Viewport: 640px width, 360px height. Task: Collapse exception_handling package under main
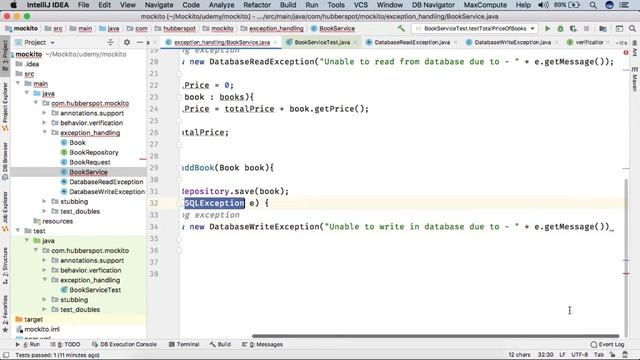click(44, 133)
